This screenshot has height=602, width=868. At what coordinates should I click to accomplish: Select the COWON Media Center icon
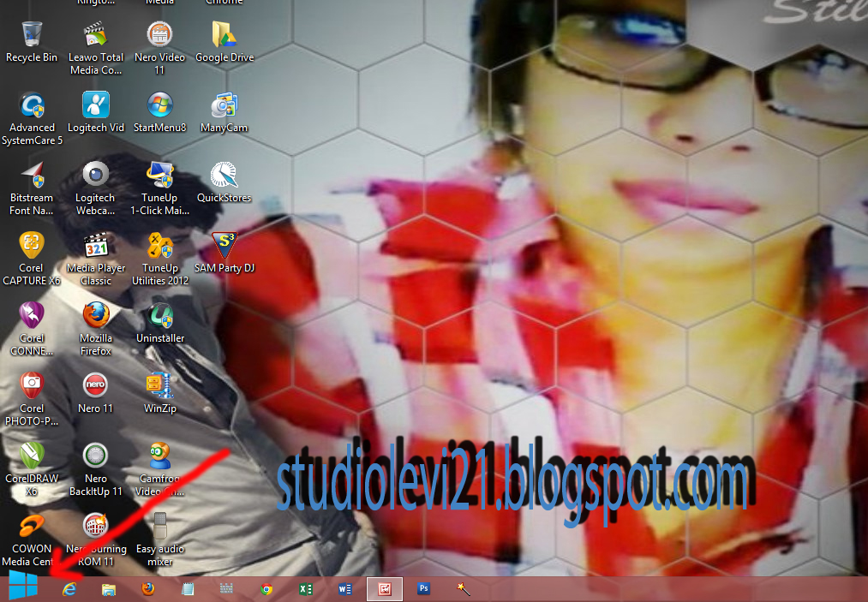click(x=32, y=540)
